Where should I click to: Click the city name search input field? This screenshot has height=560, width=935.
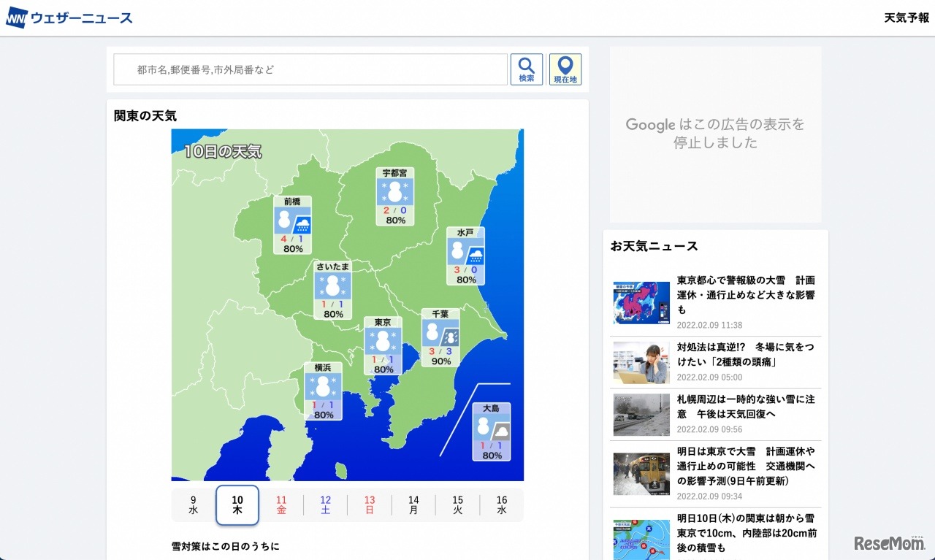coord(310,69)
